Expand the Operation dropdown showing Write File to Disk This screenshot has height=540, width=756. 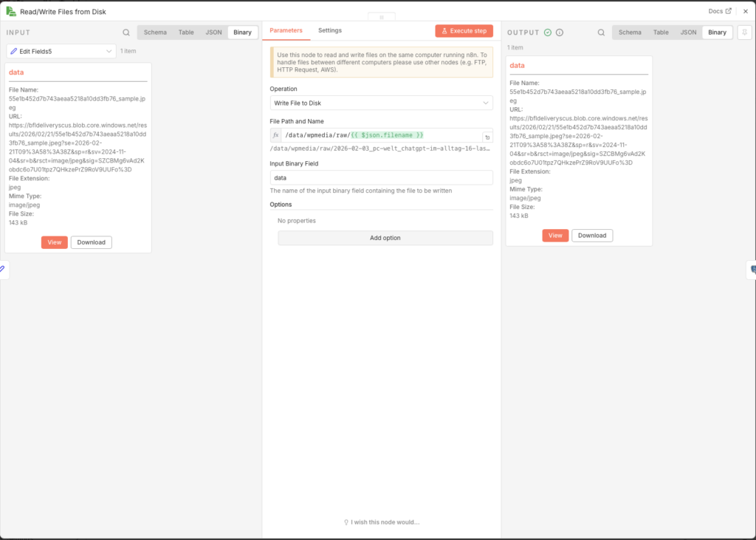pyautogui.click(x=381, y=103)
